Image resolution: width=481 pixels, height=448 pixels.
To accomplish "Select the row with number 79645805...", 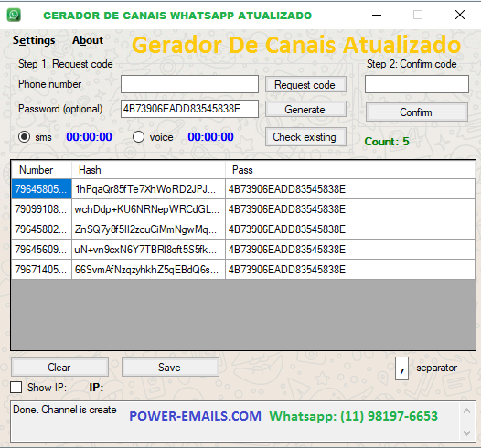I will point(243,189).
